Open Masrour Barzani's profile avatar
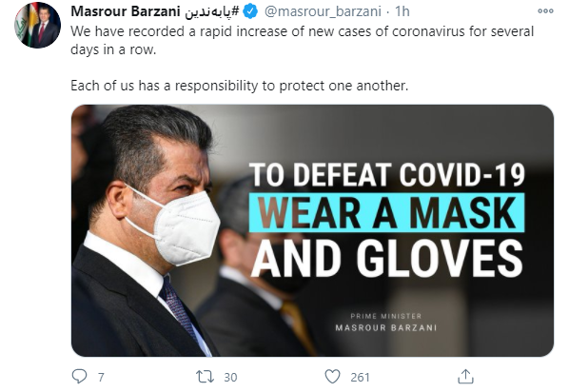The height and width of the screenshot is (392, 569). (38, 26)
